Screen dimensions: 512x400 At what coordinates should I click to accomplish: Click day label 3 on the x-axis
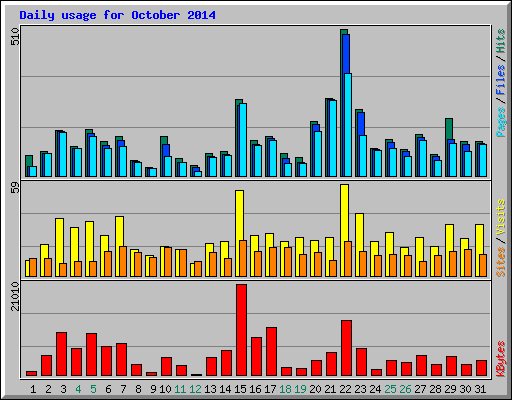coord(63,389)
